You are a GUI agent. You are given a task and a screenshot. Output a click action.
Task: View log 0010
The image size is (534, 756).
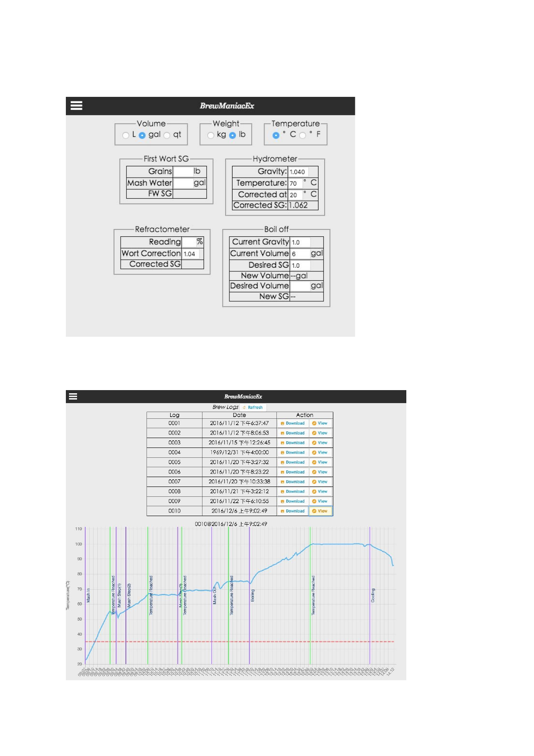[320, 511]
